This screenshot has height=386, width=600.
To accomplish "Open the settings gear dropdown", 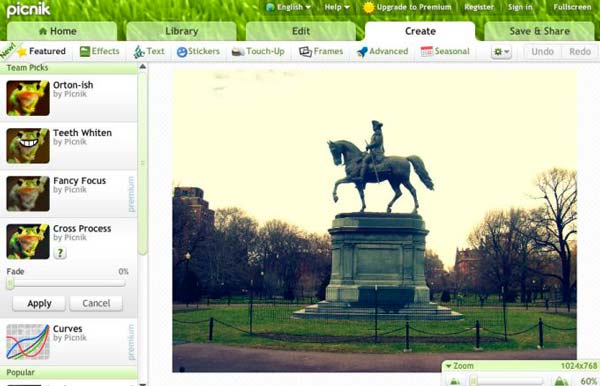I will coord(501,52).
